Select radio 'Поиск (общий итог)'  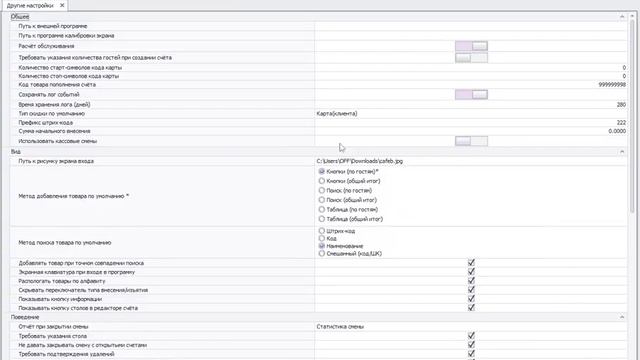pyautogui.click(x=322, y=200)
